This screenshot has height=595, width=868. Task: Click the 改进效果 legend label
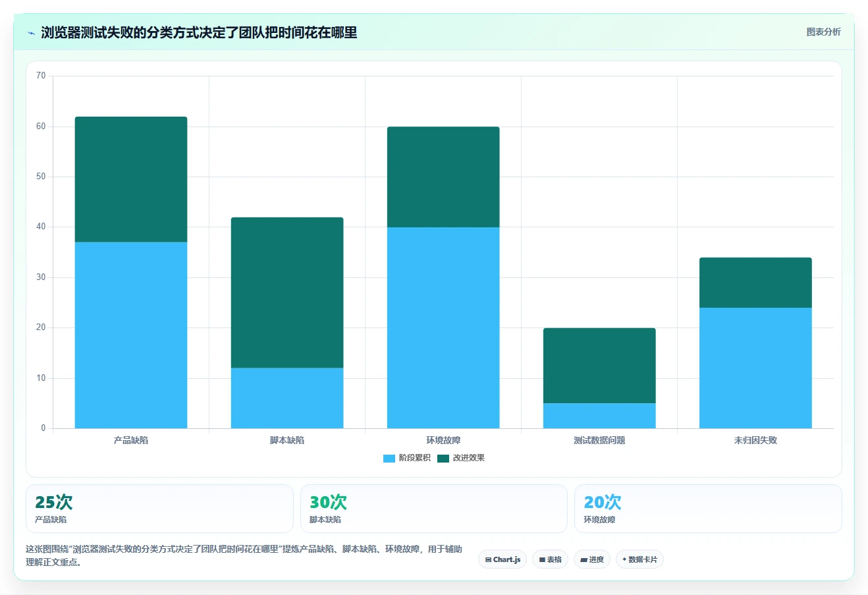pos(468,458)
